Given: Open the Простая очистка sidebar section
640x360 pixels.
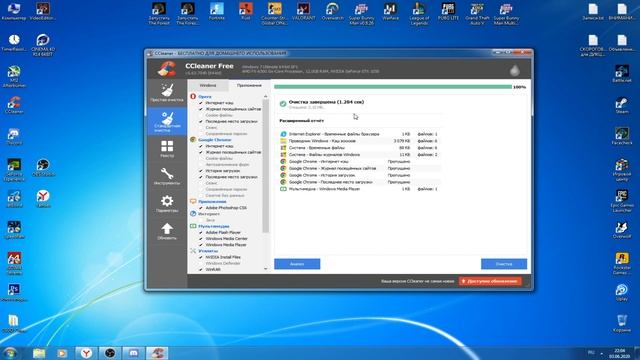Looking at the screenshot, I should pyautogui.click(x=167, y=93).
